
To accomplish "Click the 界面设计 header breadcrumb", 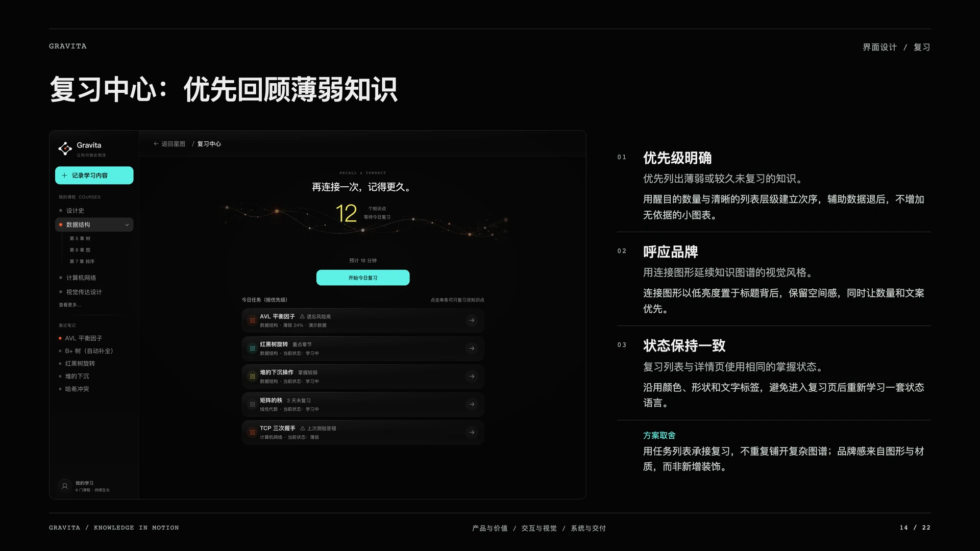I will 879,47.
